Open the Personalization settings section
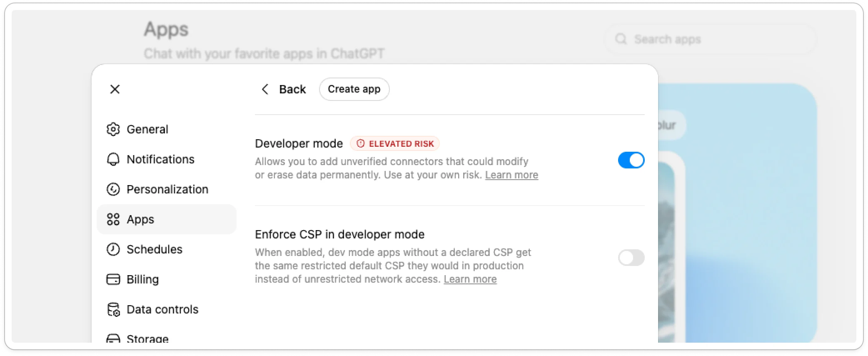This screenshot has height=356, width=868. coord(167,189)
